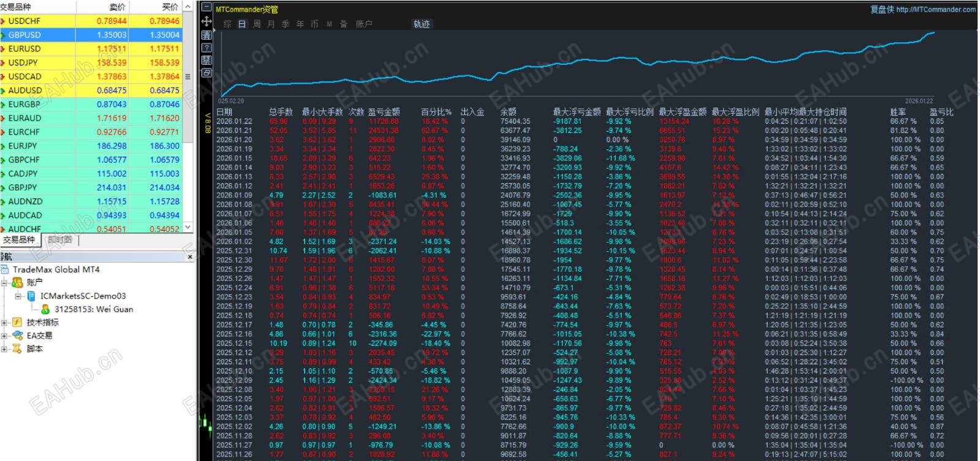Click the overlapping windows icon
The height and width of the screenshot is (461, 980).
(206, 73)
